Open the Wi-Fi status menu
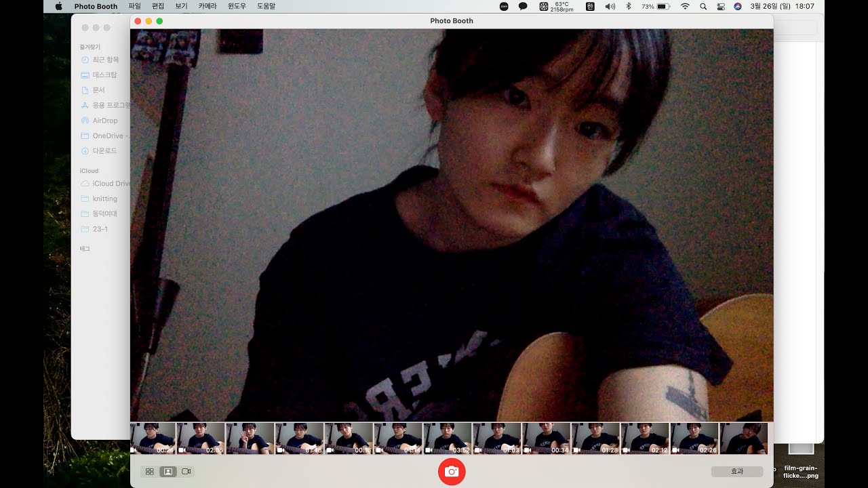The image size is (868, 488). [685, 6]
